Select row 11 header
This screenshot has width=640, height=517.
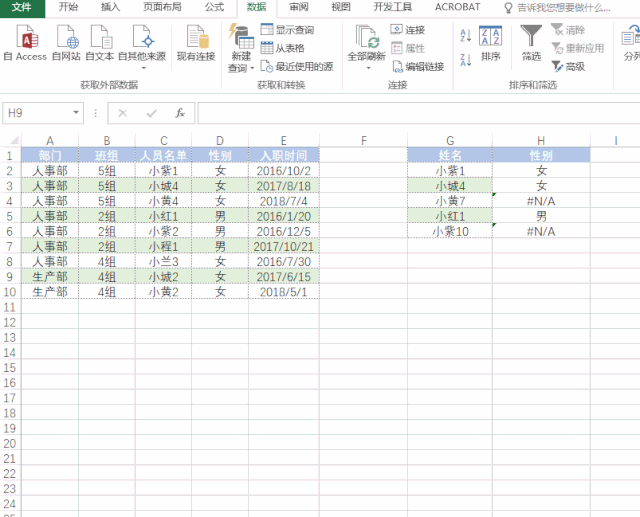(x=10, y=307)
